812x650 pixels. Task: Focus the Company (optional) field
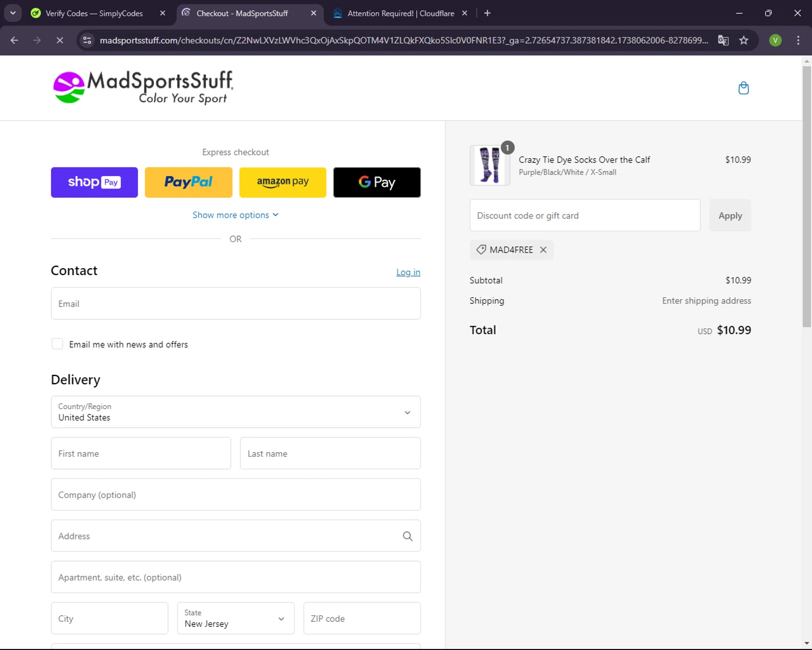point(235,495)
